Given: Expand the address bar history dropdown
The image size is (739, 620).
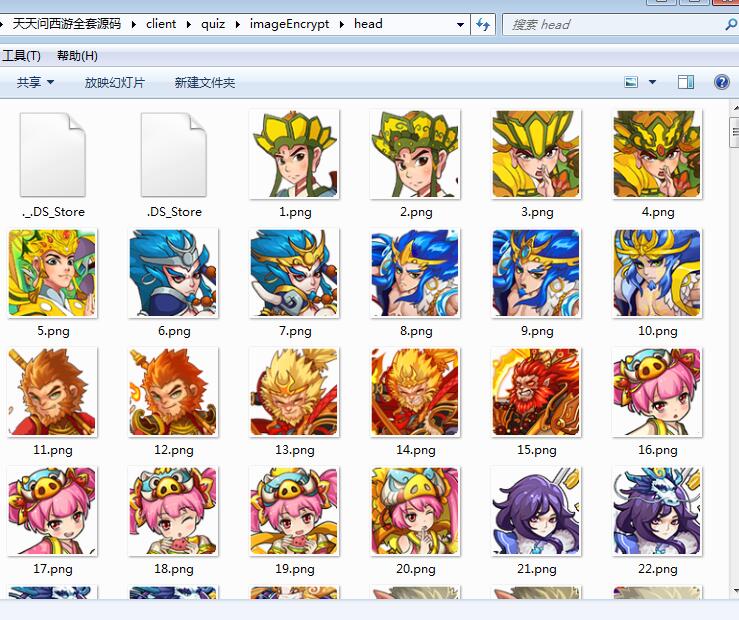Looking at the screenshot, I should (460, 24).
